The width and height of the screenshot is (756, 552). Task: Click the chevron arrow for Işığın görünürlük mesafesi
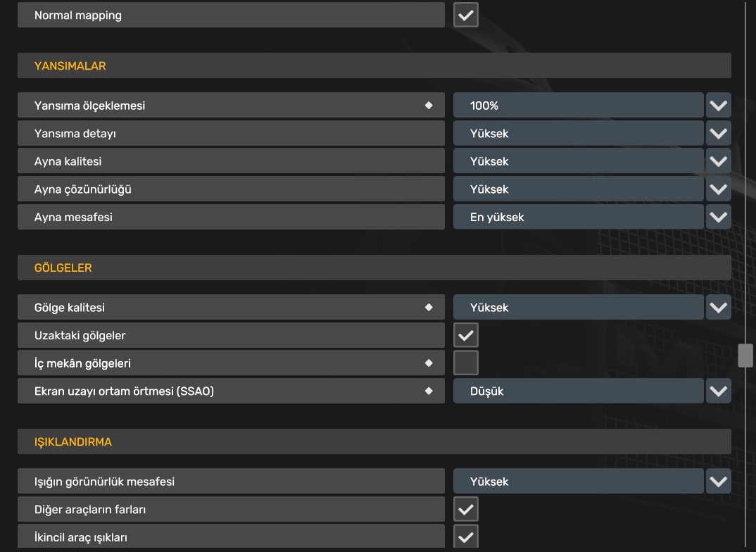point(718,482)
